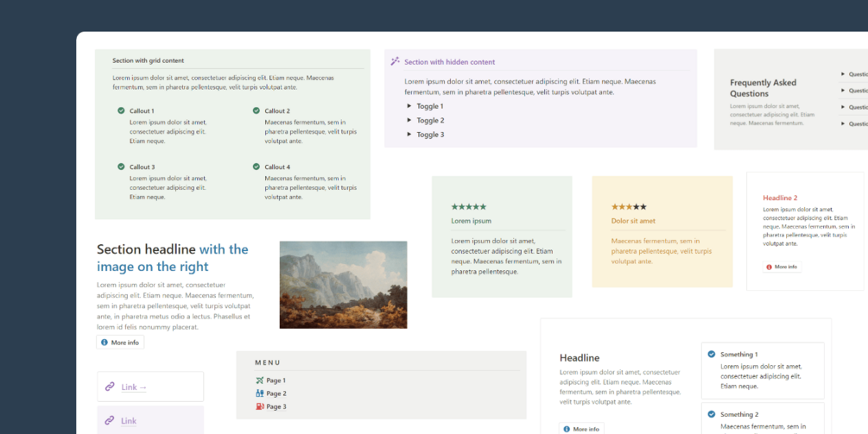This screenshot has width=868, height=434.
Task: Open the mountain landscape painting image
Action: coord(343,285)
